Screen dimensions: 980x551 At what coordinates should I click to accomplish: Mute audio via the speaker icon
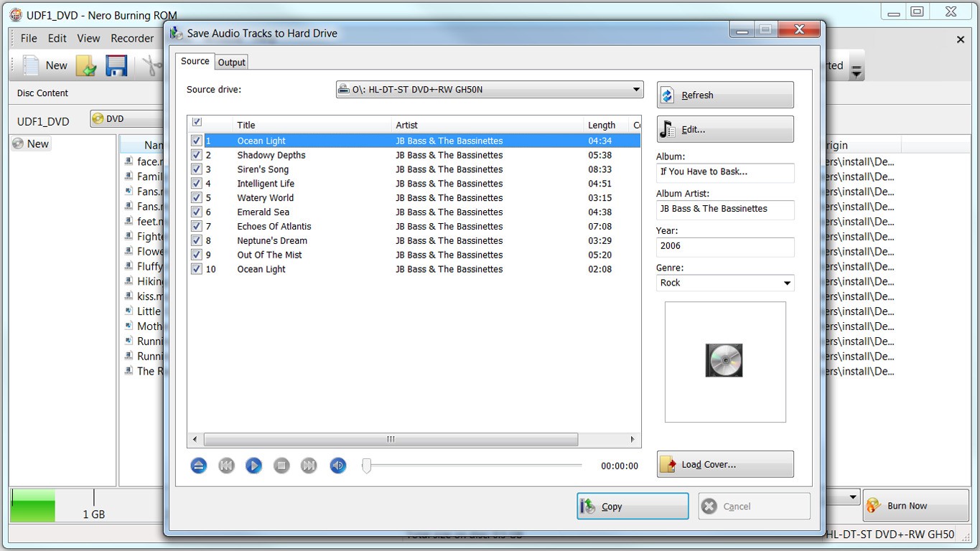(x=337, y=465)
